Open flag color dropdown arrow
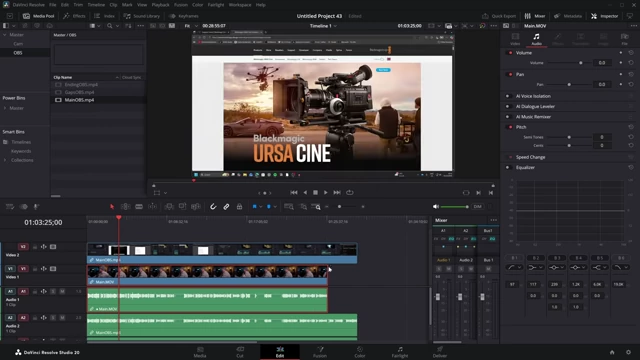This screenshot has width=640, height=360. 261,207
